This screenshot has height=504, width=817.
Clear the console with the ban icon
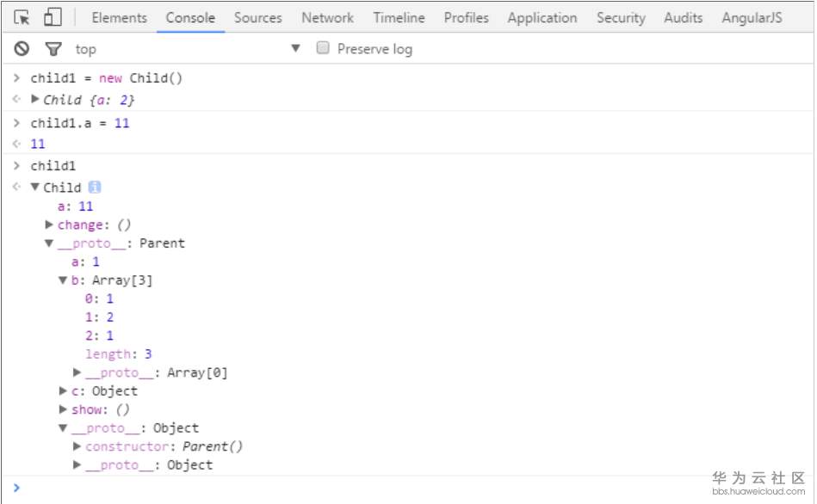click(22, 49)
